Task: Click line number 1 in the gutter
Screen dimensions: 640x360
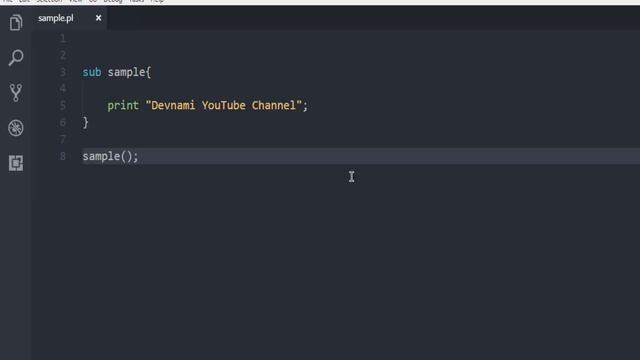Action: pyautogui.click(x=63, y=39)
